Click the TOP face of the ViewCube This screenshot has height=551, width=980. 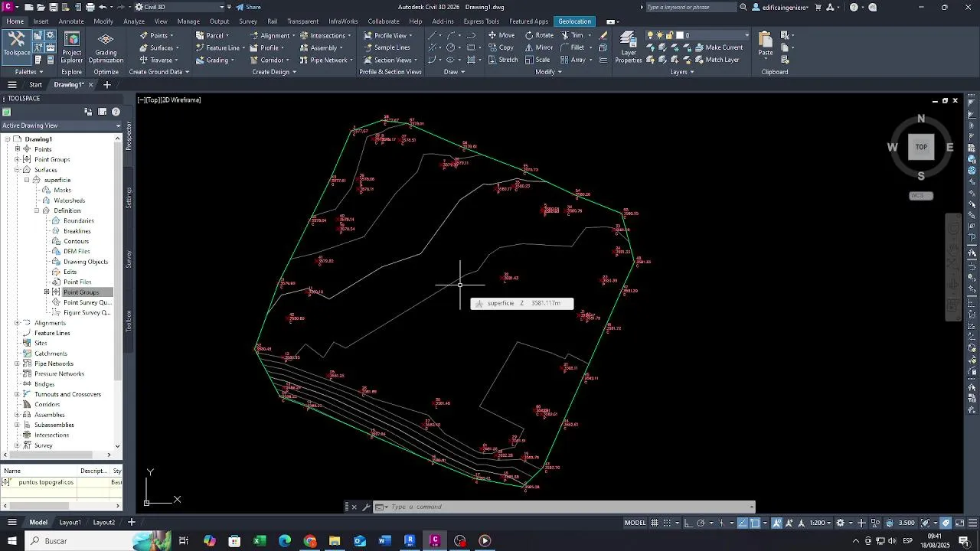pos(921,147)
